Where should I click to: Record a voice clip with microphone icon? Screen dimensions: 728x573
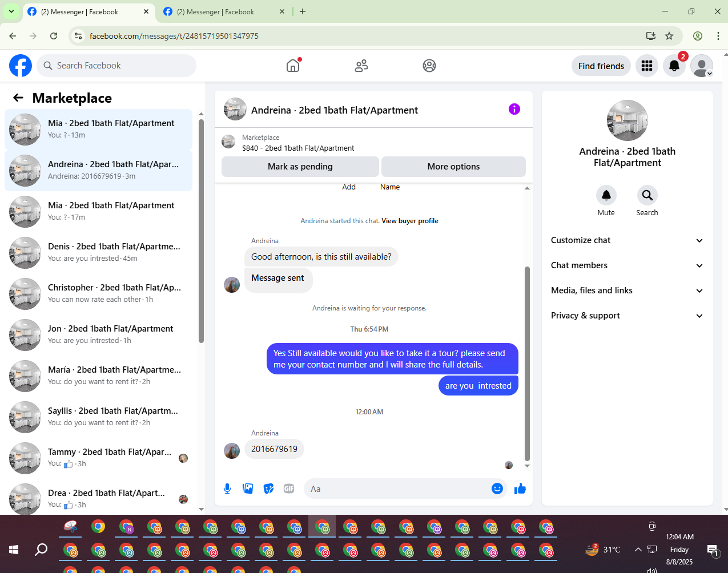tap(227, 489)
